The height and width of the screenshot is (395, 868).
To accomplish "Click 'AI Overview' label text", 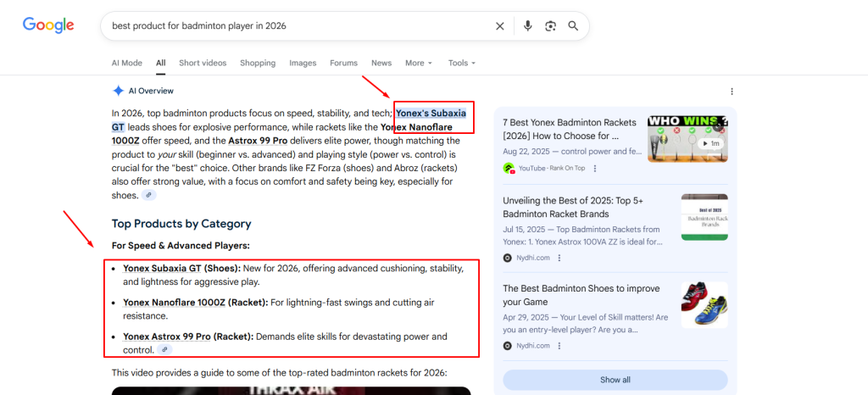I will pos(151,91).
